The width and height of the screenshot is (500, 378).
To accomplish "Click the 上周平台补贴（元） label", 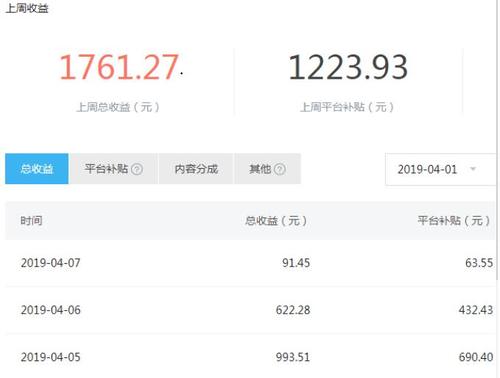I will 347,107.
